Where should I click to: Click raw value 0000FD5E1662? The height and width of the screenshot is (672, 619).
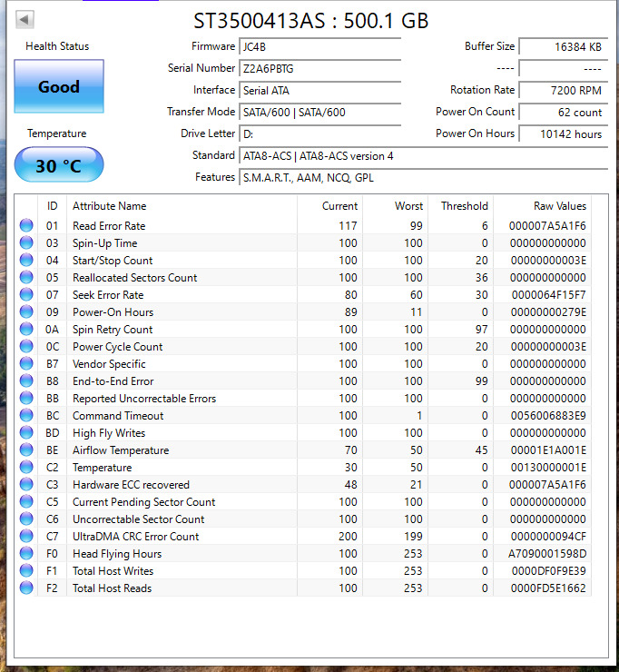(548, 588)
